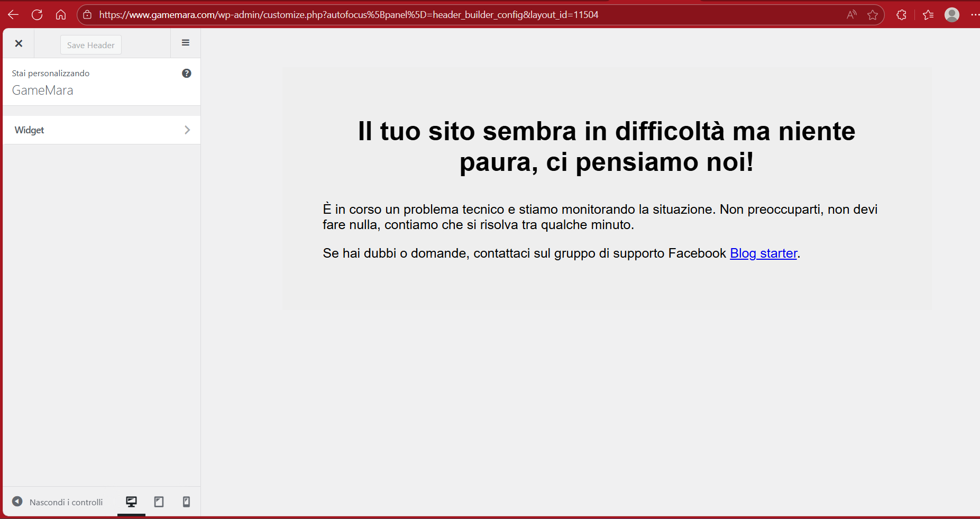Hide the customizer controls
Viewport: 980px width, 519px height.
[x=58, y=502]
